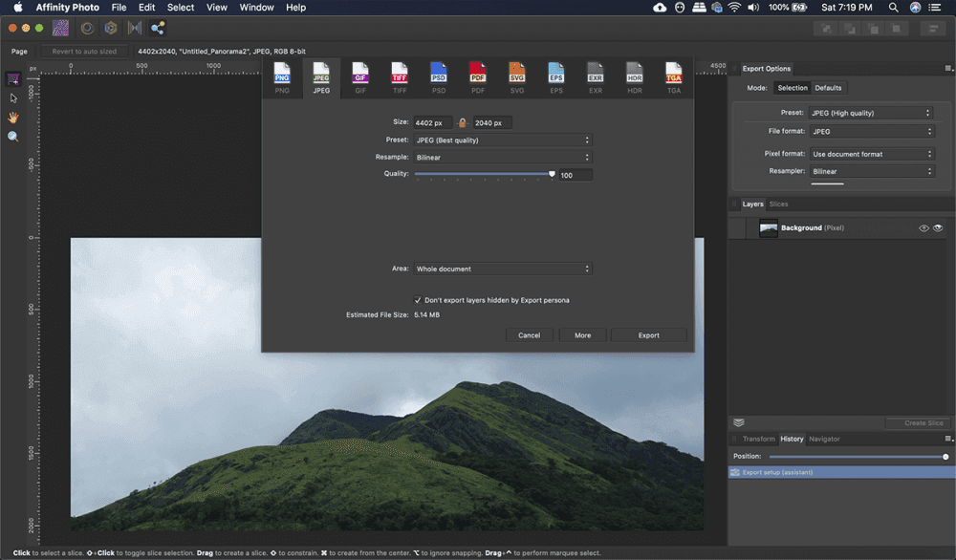Click the More button in dialog
The width and height of the screenshot is (956, 560).
582,335
